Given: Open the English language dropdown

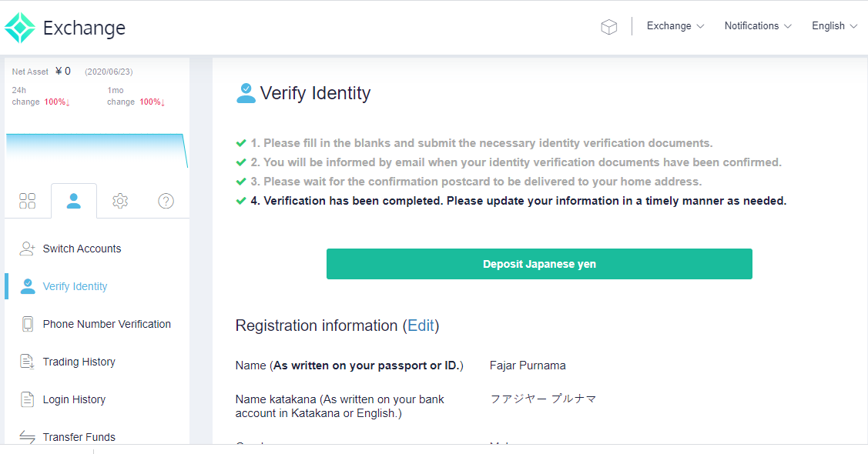Looking at the screenshot, I should 834,26.
